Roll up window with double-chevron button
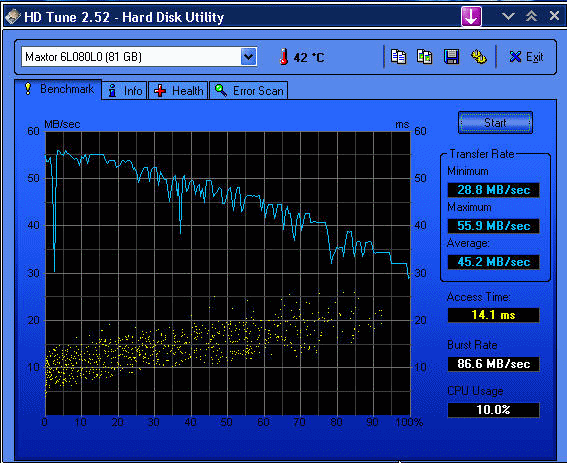 531,16
